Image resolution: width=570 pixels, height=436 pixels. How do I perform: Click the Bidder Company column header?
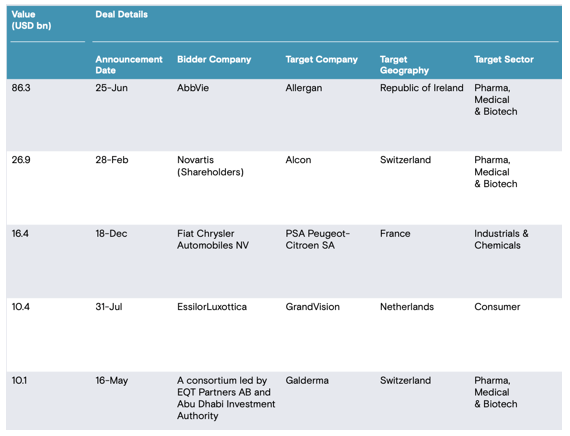[214, 59]
